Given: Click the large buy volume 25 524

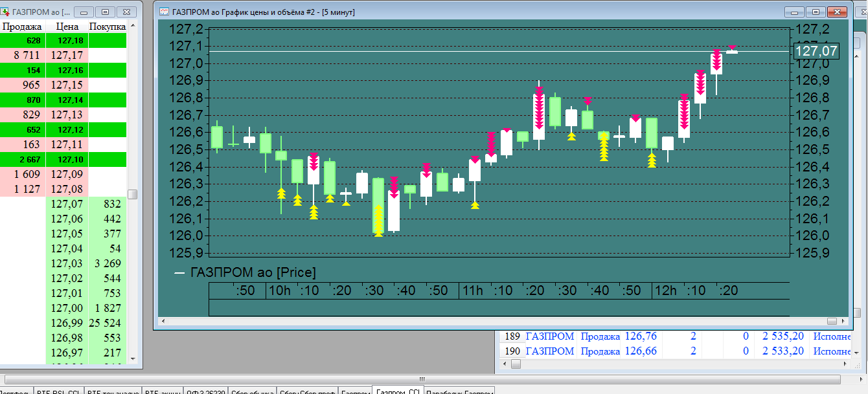Looking at the screenshot, I should pos(108,323).
